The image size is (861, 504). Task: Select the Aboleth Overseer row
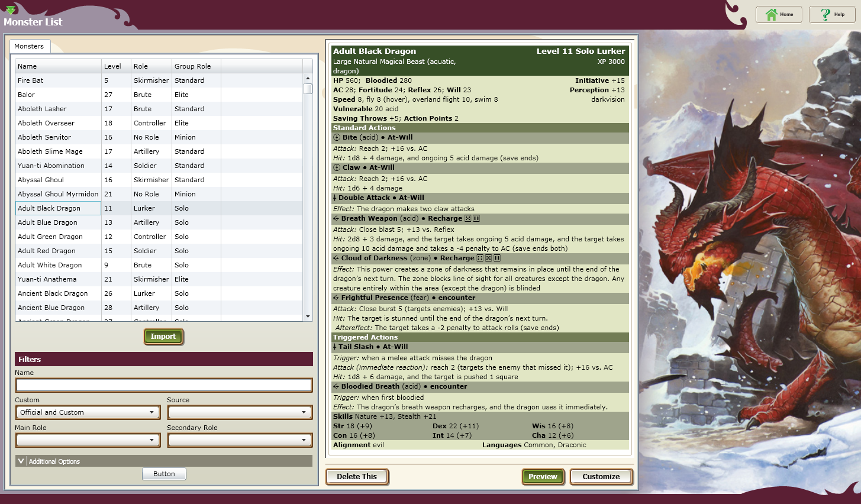tap(159, 123)
